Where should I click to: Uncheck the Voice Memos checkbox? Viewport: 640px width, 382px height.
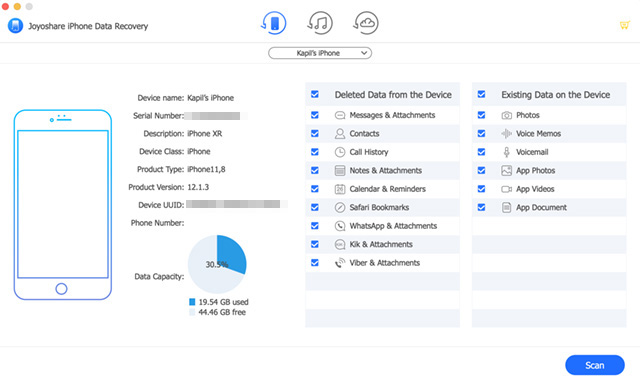[482, 133]
